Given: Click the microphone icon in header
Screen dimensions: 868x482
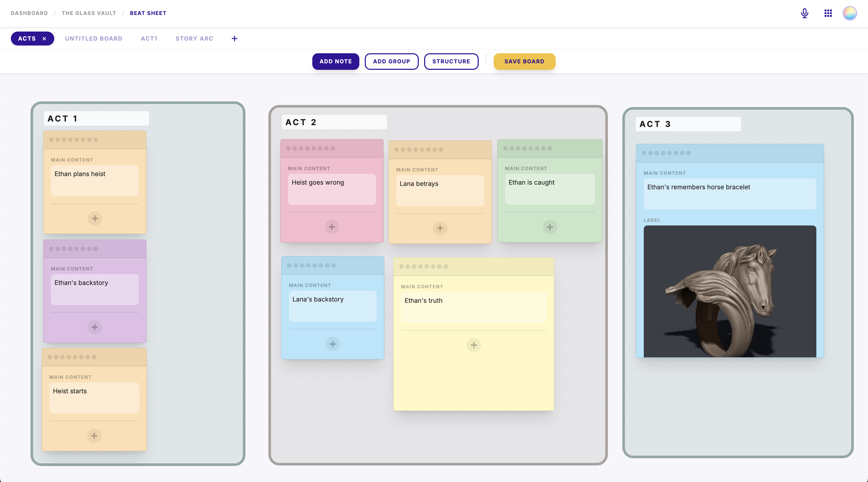Looking at the screenshot, I should pyautogui.click(x=804, y=13).
